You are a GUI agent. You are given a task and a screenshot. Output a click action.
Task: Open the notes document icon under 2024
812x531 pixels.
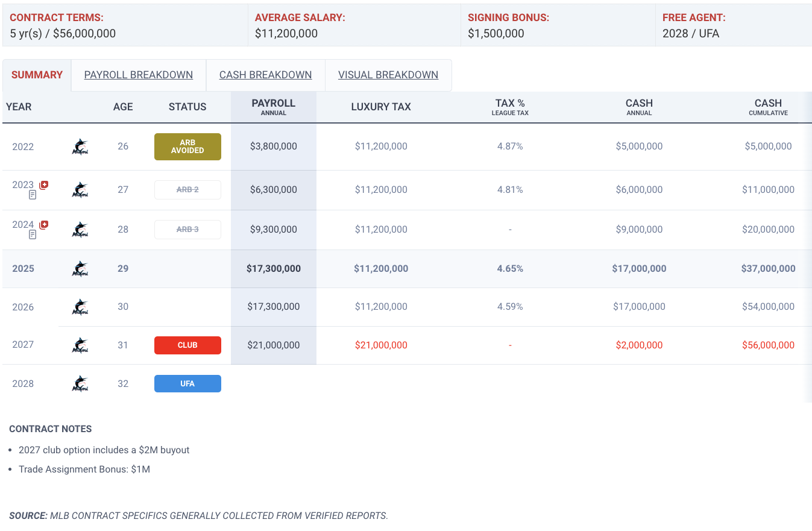[33, 234]
